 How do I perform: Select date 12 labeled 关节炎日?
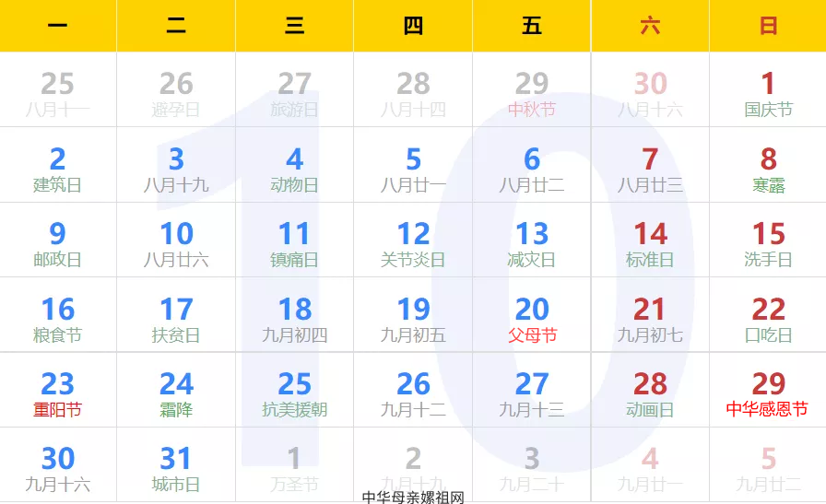tap(413, 240)
